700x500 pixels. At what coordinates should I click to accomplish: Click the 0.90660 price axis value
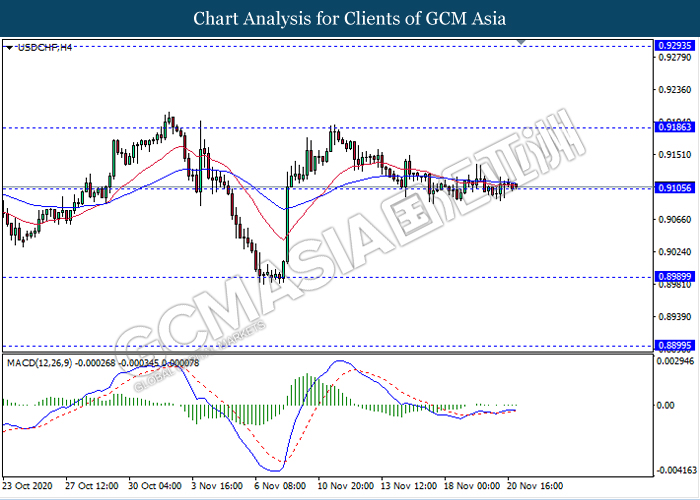pos(675,220)
